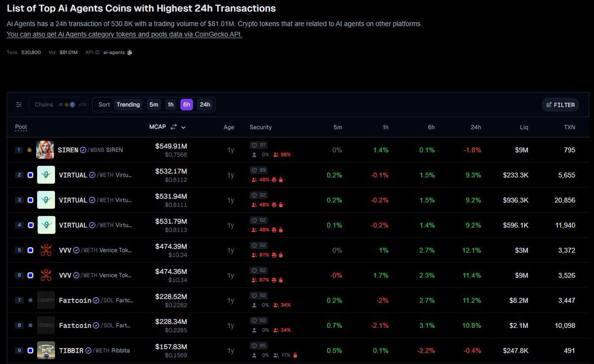Viewport: 594px width, 364px height.
Task: Click the TXN column header
Action: (570, 127)
